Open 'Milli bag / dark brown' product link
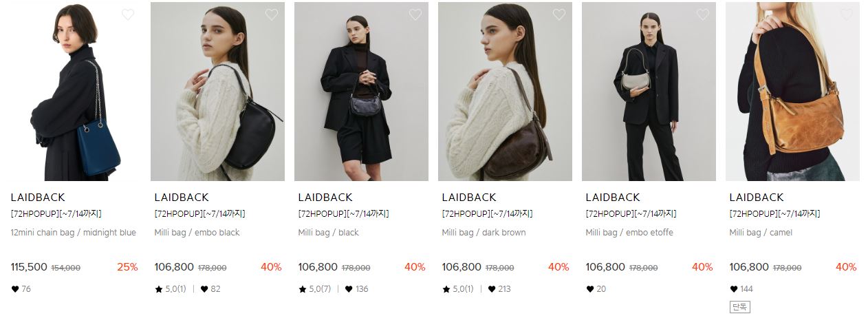 coord(484,233)
